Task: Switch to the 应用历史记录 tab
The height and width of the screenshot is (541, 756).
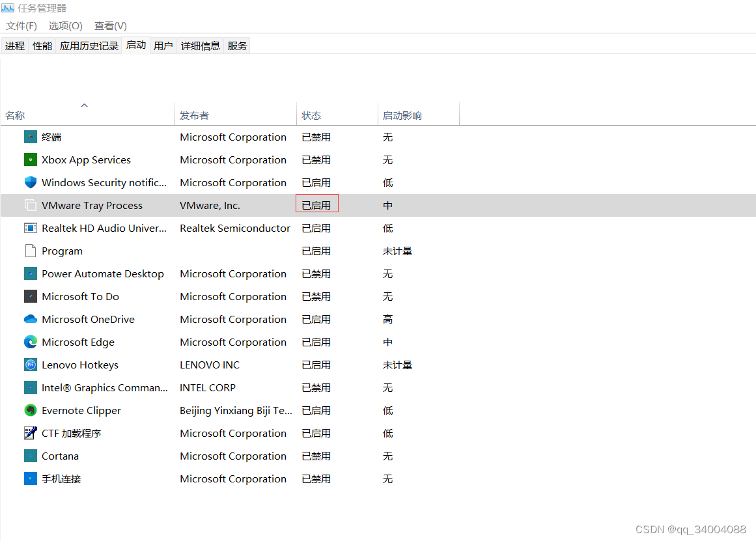Action: (89, 46)
